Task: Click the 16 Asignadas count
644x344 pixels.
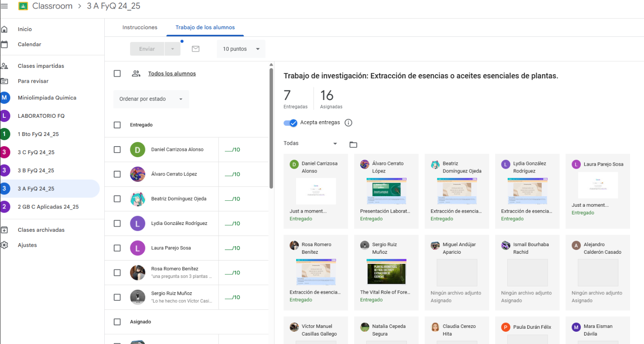Action: pyautogui.click(x=331, y=99)
